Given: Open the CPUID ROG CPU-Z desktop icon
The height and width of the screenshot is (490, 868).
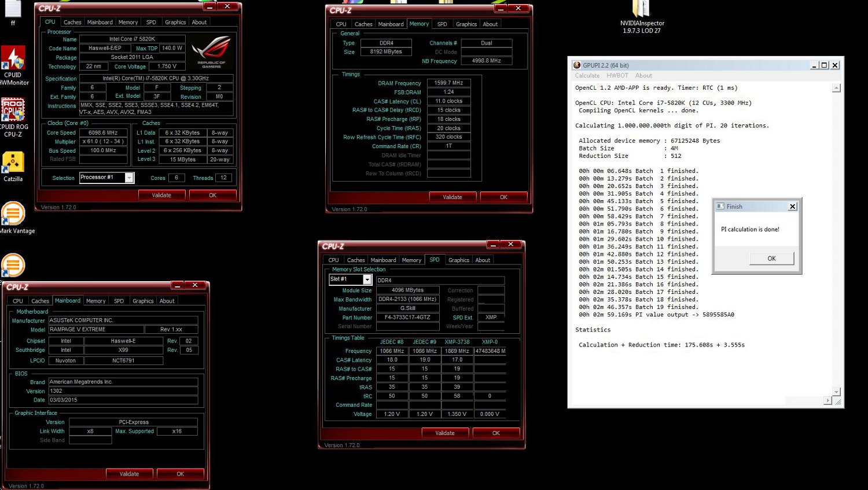Looking at the screenshot, I should click(x=13, y=109).
